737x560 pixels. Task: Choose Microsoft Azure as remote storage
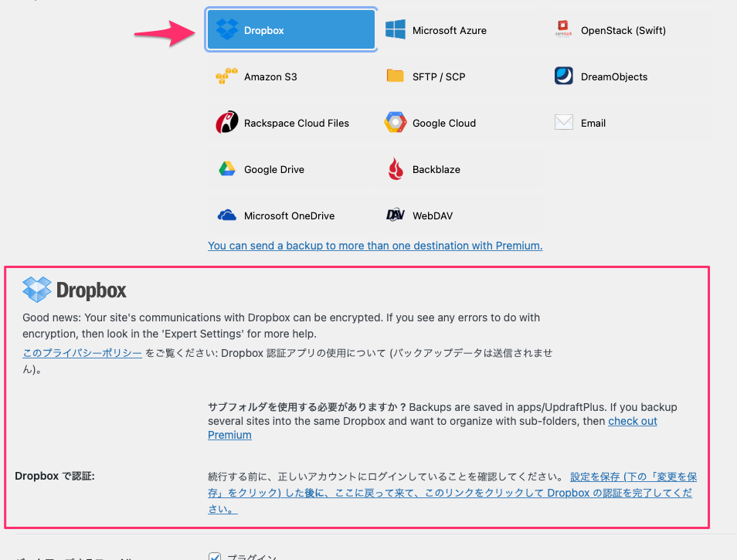(450, 31)
